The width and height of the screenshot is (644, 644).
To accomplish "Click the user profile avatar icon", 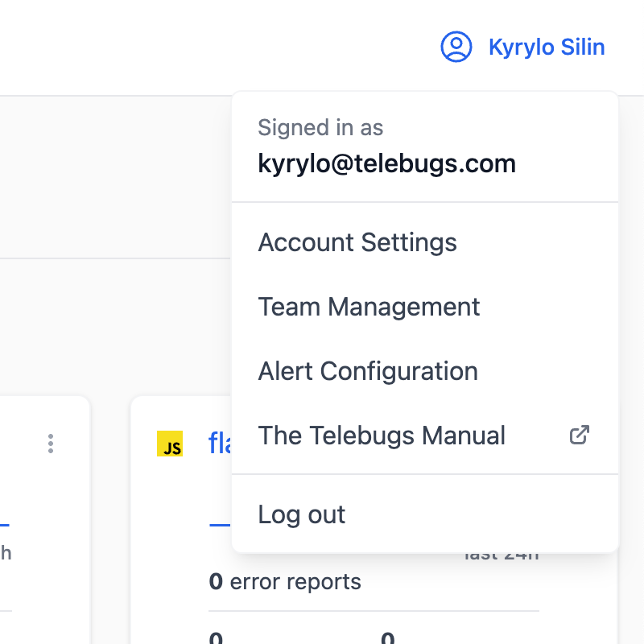I will (456, 47).
